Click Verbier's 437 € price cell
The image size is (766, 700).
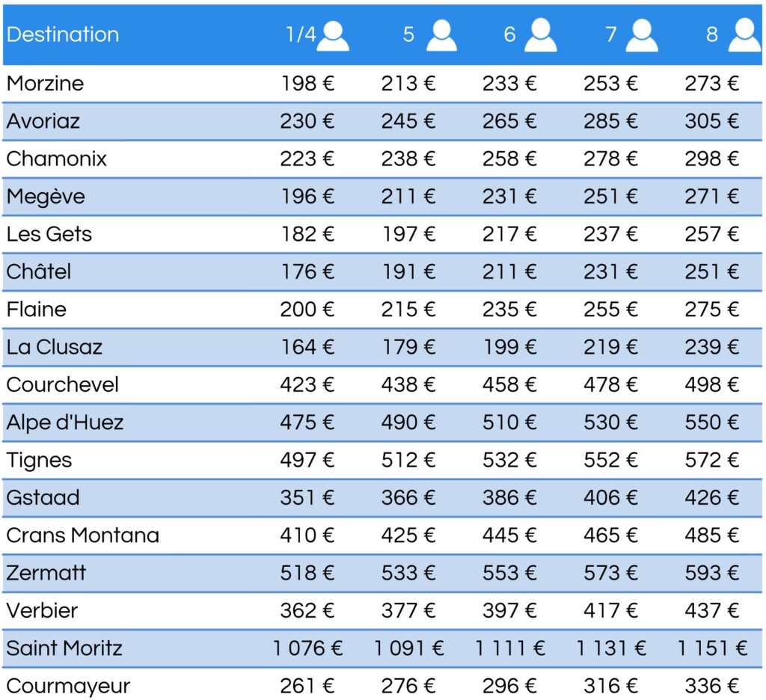point(711,610)
